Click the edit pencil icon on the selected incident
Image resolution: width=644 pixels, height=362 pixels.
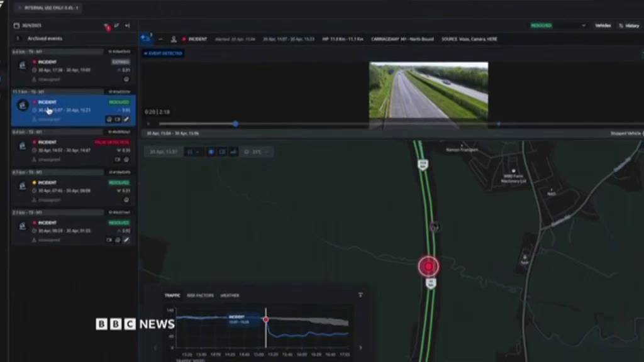coord(126,119)
